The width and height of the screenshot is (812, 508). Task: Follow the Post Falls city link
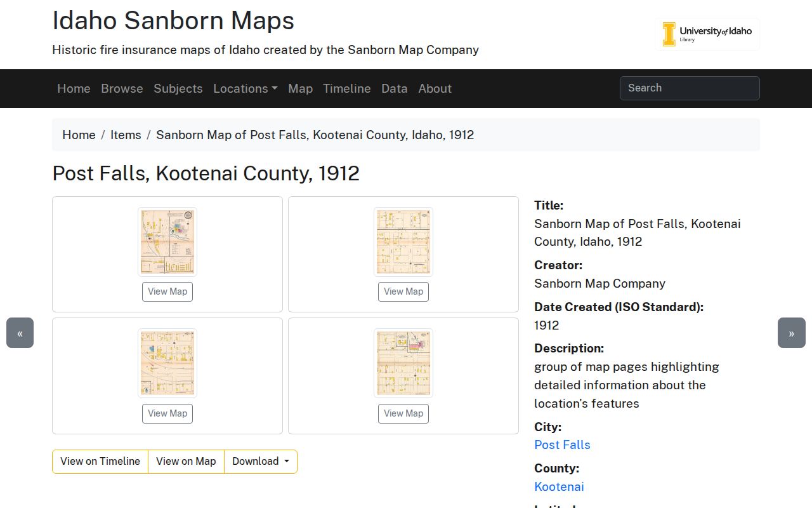562,445
